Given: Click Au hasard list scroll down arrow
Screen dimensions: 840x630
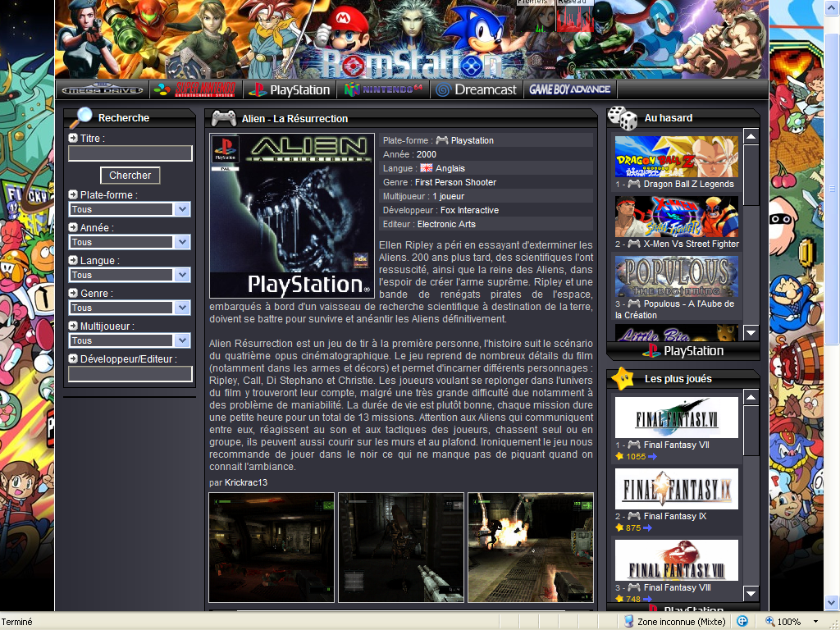Looking at the screenshot, I should pos(751,333).
